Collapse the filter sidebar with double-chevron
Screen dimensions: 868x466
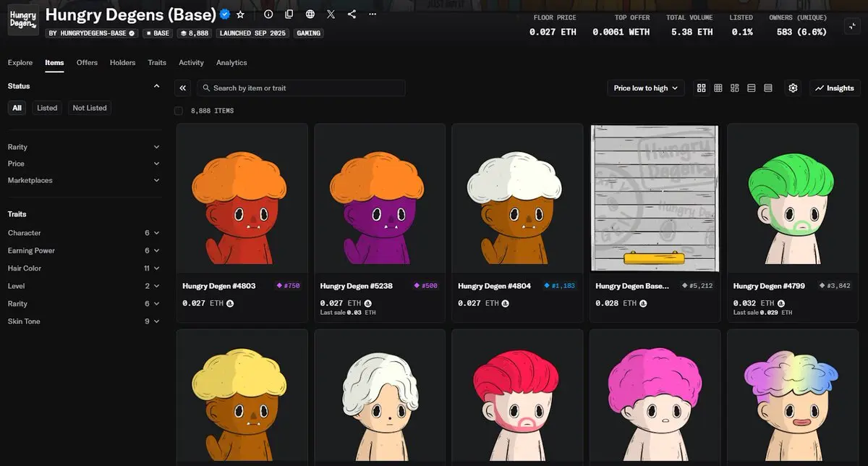pos(183,88)
